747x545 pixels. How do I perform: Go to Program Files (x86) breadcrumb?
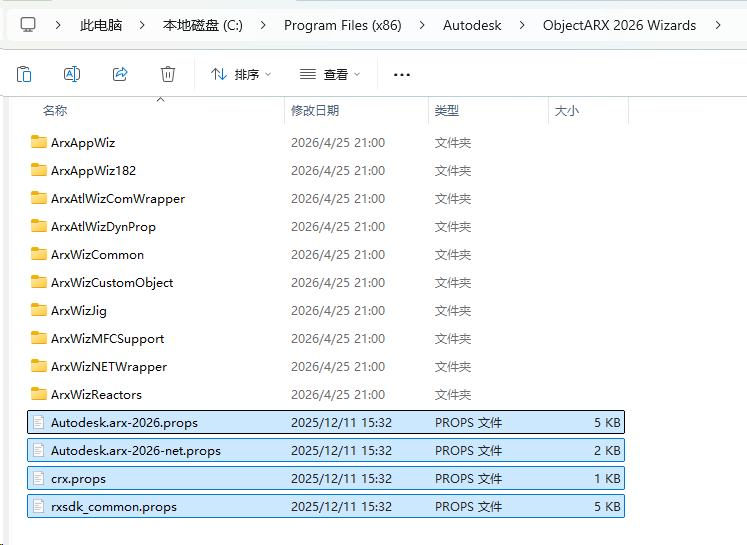click(x=343, y=25)
